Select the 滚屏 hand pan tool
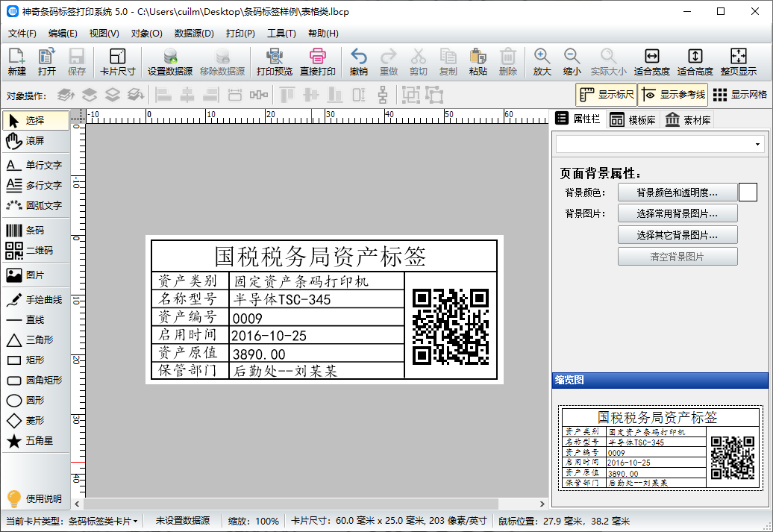 36,141
